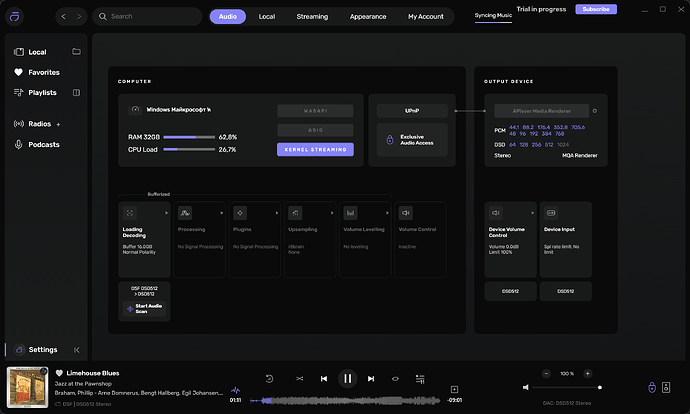Open the Device Input card icon
Screen dimensions: 690x414
(x=551, y=213)
